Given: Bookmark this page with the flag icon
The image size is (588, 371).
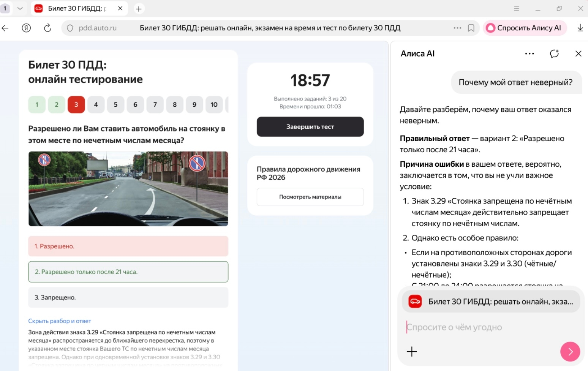Looking at the screenshot, I should [x=472, y=27].
